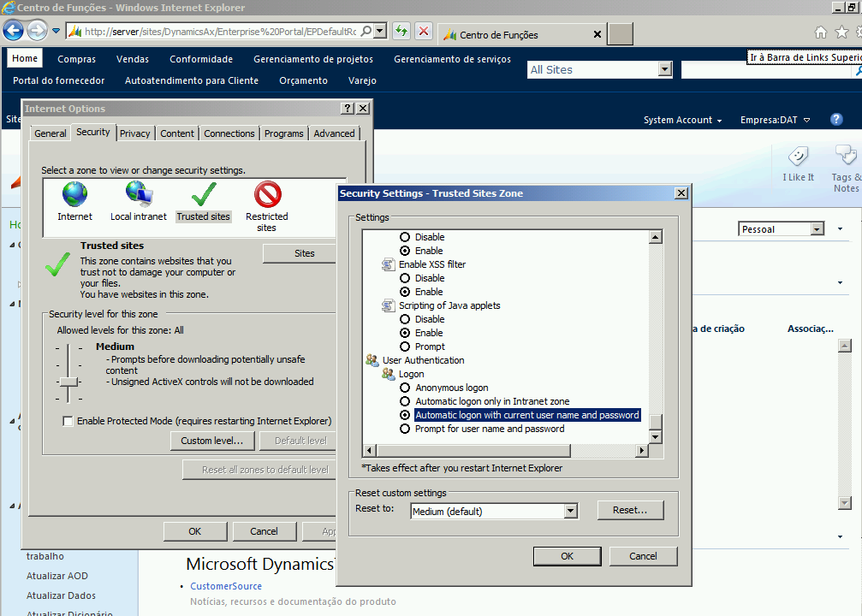This screenshot has width=862, height=616.
Task: Switch to the Programs tab
Action: click(x=283, y=133)
